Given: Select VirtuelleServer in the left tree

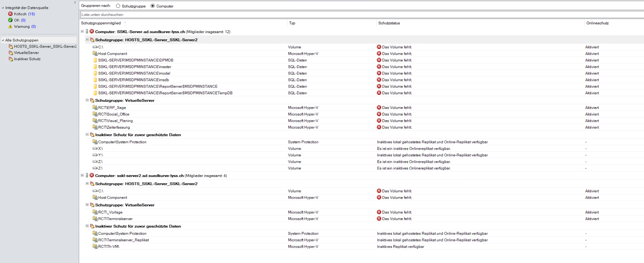Looking at the screenshot, I should pos(26,53).
